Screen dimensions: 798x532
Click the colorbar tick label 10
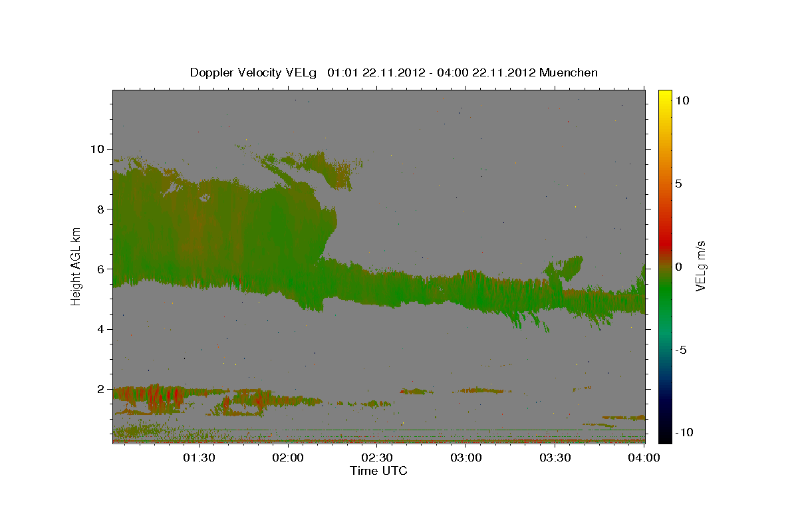(x=682, y=100)
